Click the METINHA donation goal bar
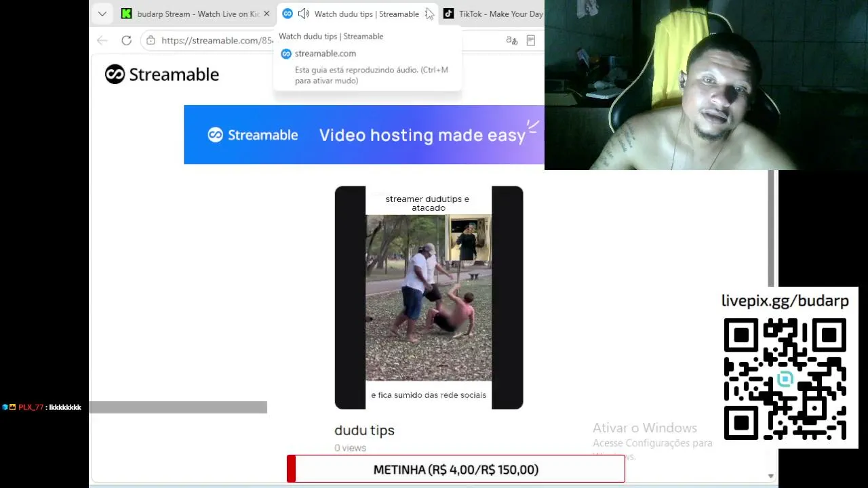The width and height of the screenshot is (868, 488). click(x=456, y=469)
